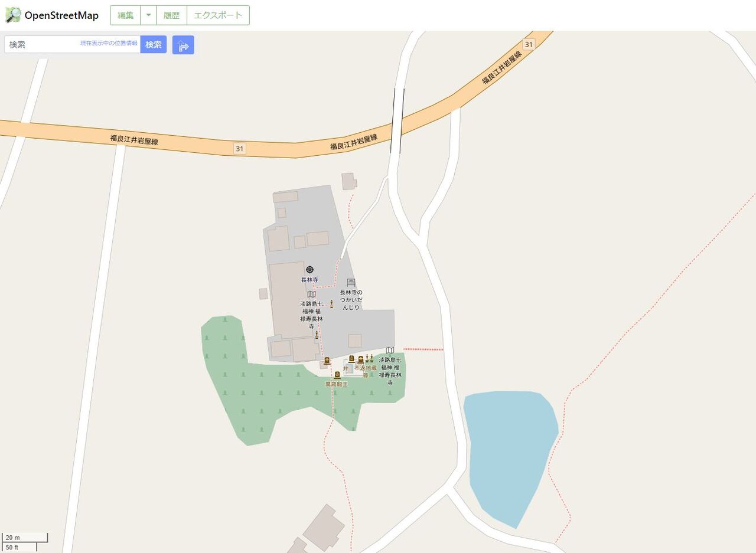Select the 長林寺 Buddhist temple dharma wheel icon
756x553 pixels.
click(x=309, y=270)
